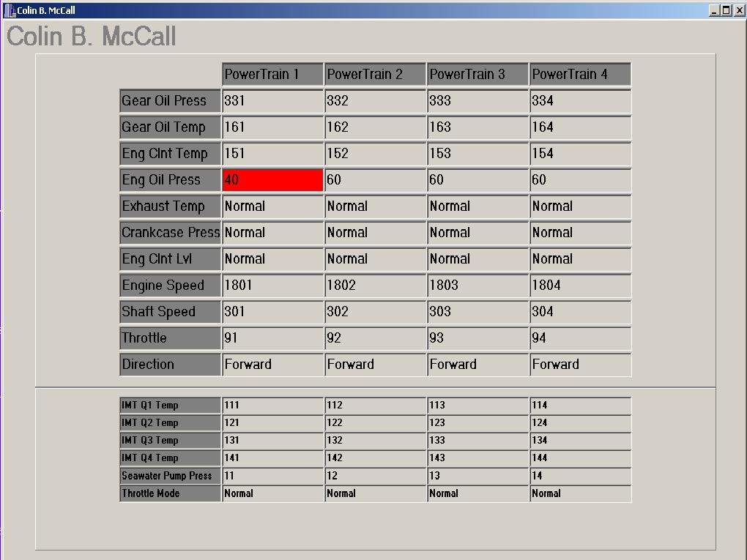Select Throttle value 91 for PowerTrain 1
Image resolution: width=747 pixels, height=560 pixels.
click(272, 338)
